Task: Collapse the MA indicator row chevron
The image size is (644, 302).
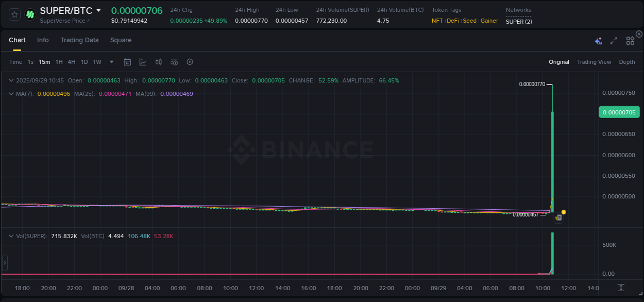Action: click(11, 94)
